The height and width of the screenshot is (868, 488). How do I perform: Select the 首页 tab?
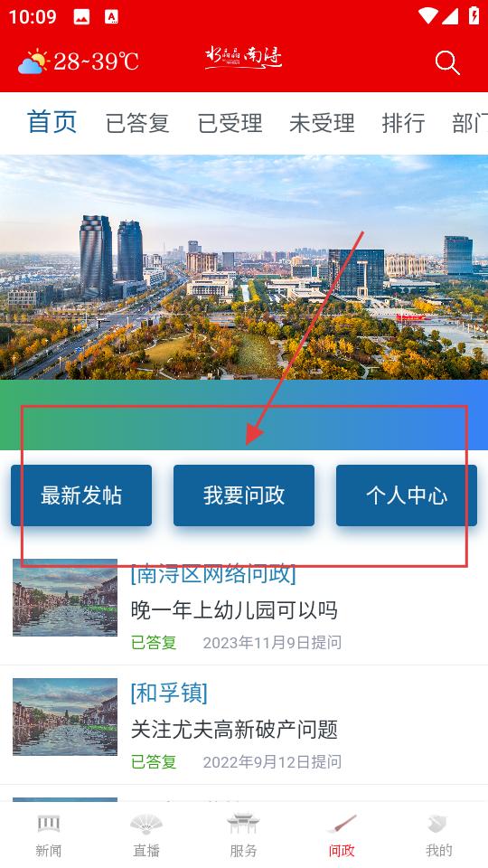tap(52, 122)
